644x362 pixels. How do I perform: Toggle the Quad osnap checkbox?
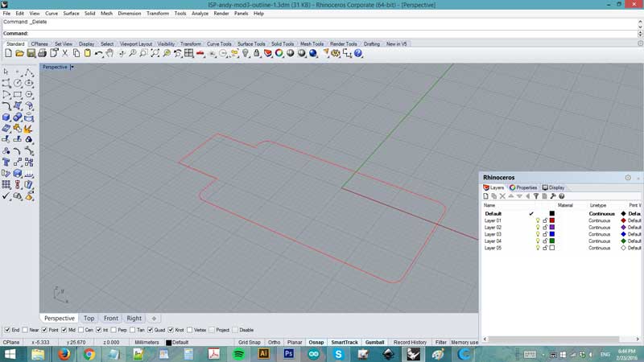tap(151, 330)
